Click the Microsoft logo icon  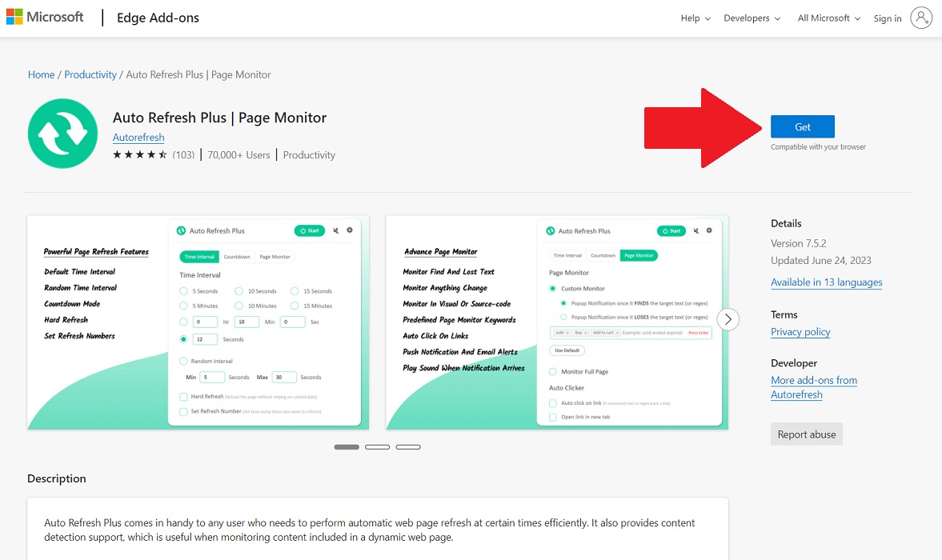click(16, 17)
